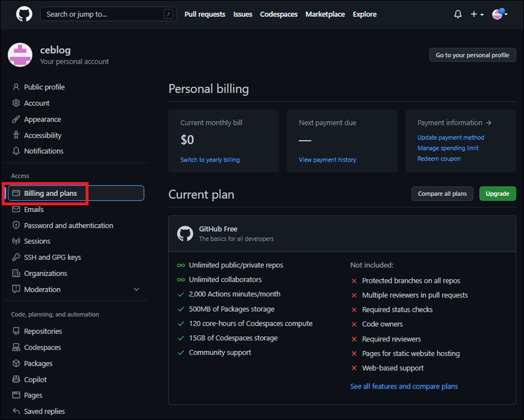
Task: Click the Unlimited collaborators text
Action: tap(225, 279)
